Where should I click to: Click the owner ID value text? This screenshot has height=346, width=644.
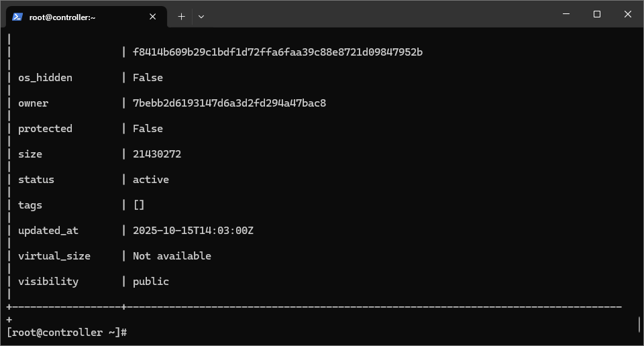click(x=229, y=103)
